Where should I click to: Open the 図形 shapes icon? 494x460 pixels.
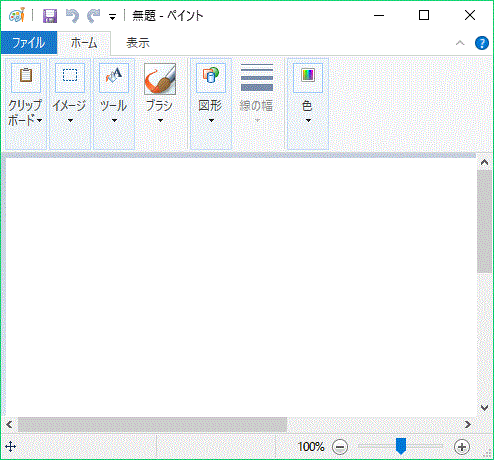click(211, 78)
